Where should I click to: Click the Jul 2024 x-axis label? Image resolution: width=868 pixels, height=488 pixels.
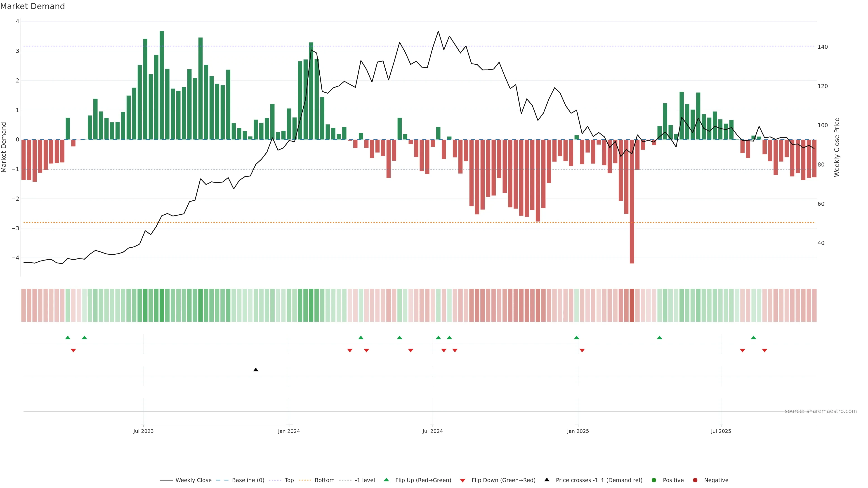coord(432,431)
